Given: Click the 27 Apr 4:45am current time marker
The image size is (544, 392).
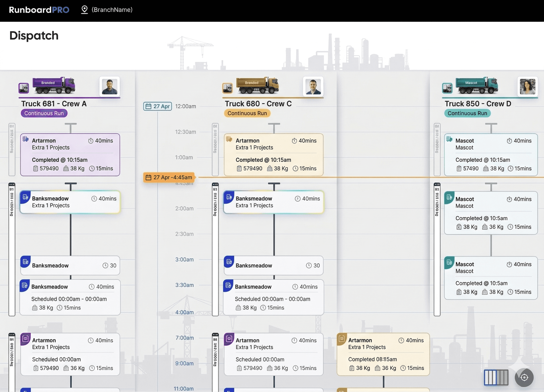Looking at the screenshot, I should pyautogui.click(x=169, y=177).
